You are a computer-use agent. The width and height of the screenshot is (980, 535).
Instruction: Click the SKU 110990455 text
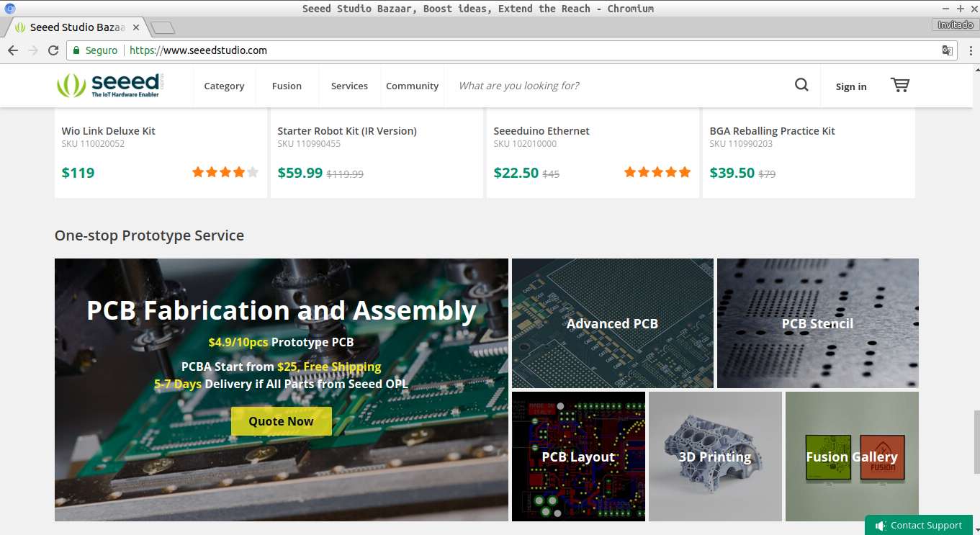point(309,144)
